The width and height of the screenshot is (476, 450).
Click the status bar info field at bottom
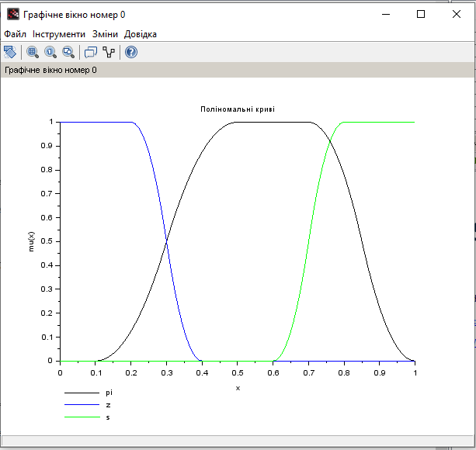pyautogui.click(x=238, y=441)
